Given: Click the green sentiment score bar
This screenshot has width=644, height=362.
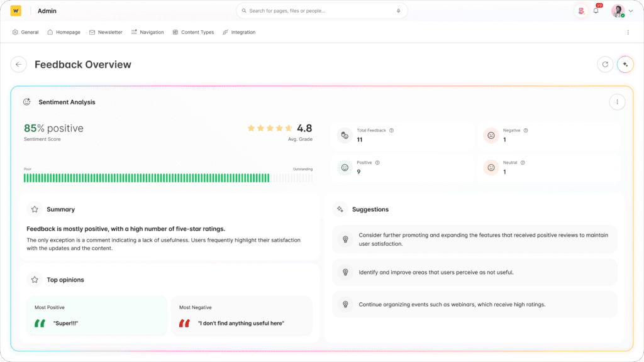Looking at the screenshot, I should [147, 178].
